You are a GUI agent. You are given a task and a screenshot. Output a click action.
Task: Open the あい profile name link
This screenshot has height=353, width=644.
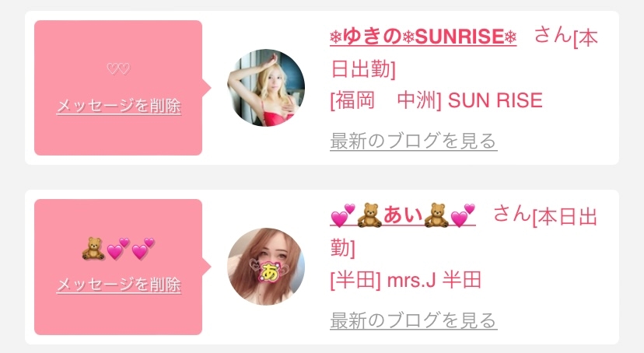point(403,215)
